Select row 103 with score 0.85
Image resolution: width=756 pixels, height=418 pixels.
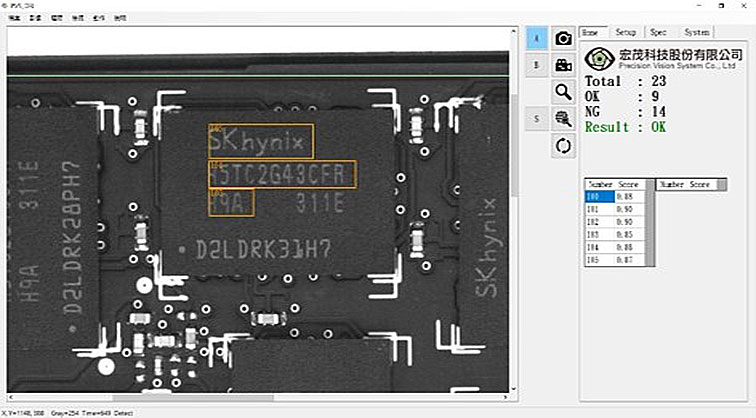click(612, 233)
